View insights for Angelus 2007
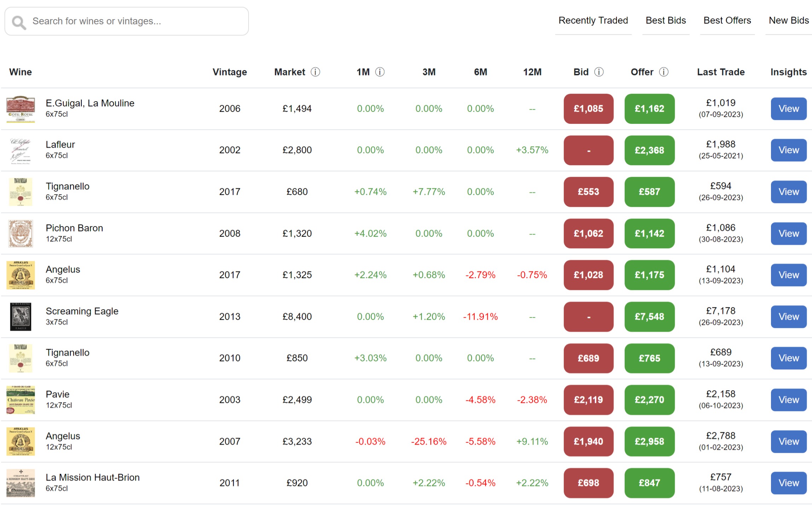Screen dimensions: 812x508 click(788, 441)
